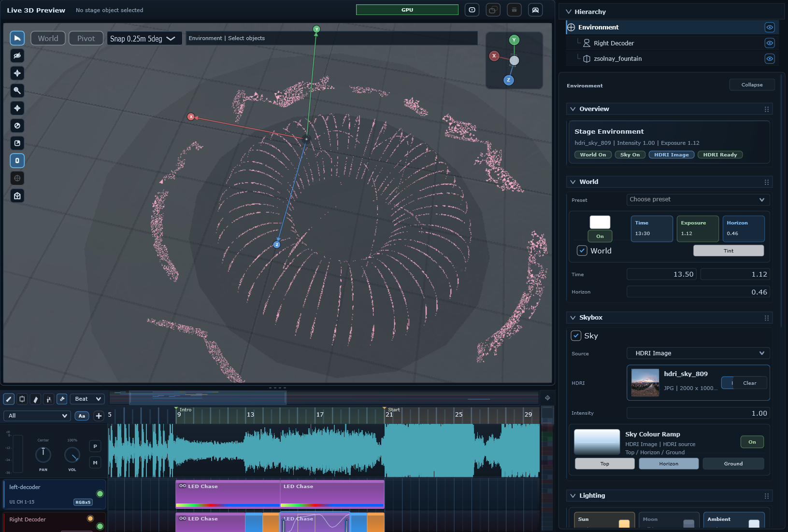Collapse the Skybox section
The image size is (788, 532).
(x=573, y=318)
